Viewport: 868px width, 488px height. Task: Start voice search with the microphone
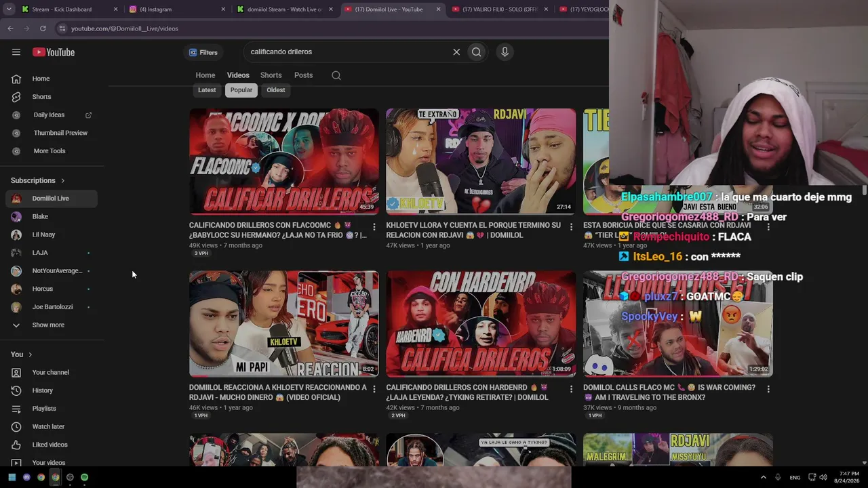505,52
